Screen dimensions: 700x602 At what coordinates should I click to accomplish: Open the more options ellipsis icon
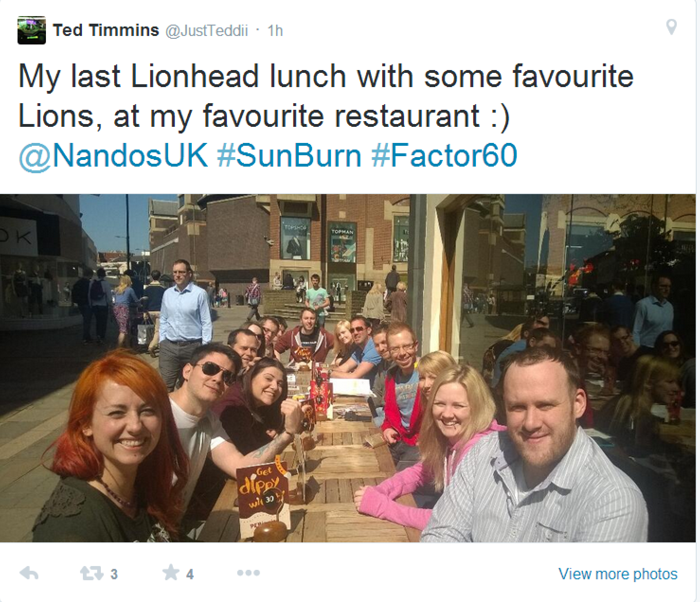click(x=249, y=573)
